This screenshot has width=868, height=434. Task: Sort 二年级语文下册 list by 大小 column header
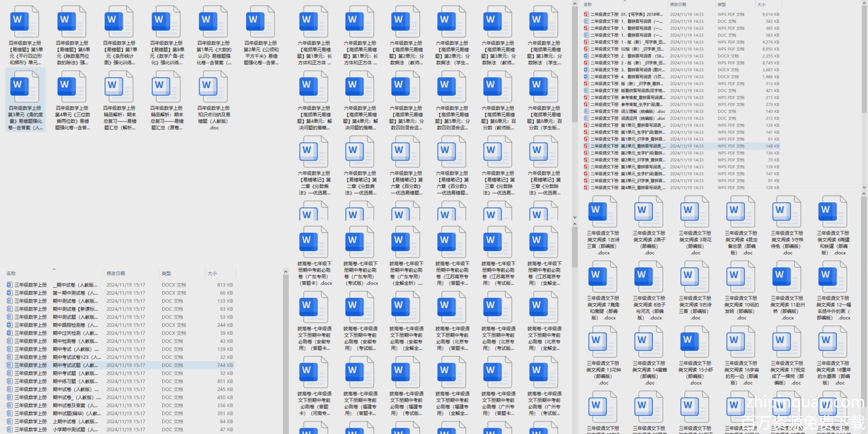tap(762, 4)
